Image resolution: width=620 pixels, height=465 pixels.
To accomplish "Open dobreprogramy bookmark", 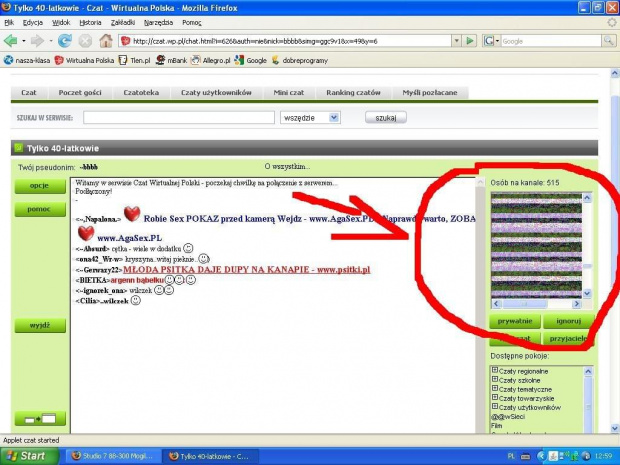I will click(299, 60).
